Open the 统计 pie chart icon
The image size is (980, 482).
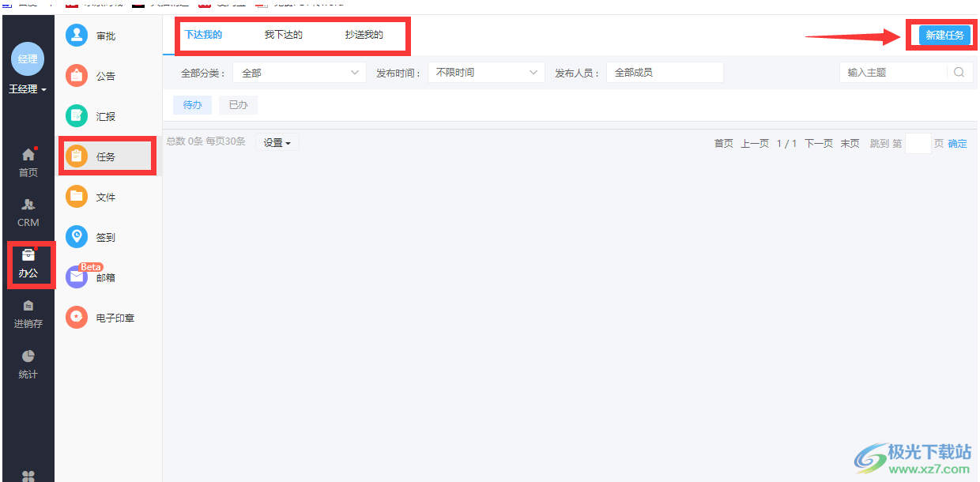tap(28, 356)
